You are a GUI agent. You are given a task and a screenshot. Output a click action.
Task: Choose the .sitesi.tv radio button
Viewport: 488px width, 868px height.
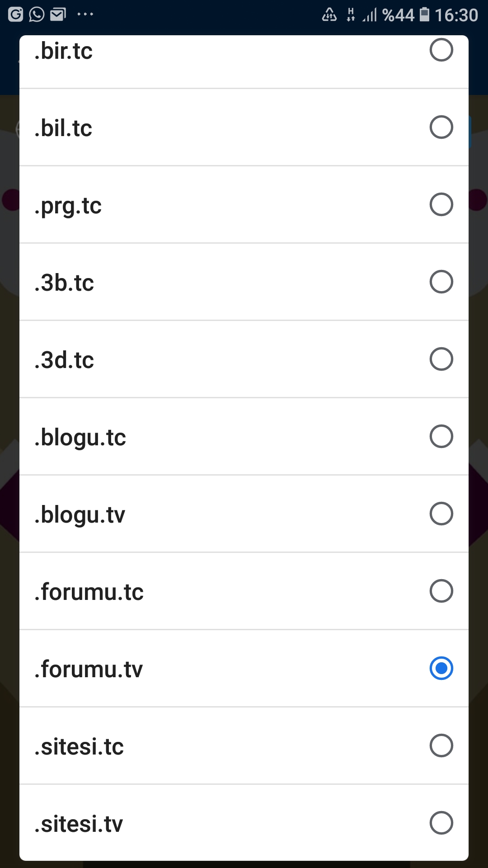click(441, 823)
